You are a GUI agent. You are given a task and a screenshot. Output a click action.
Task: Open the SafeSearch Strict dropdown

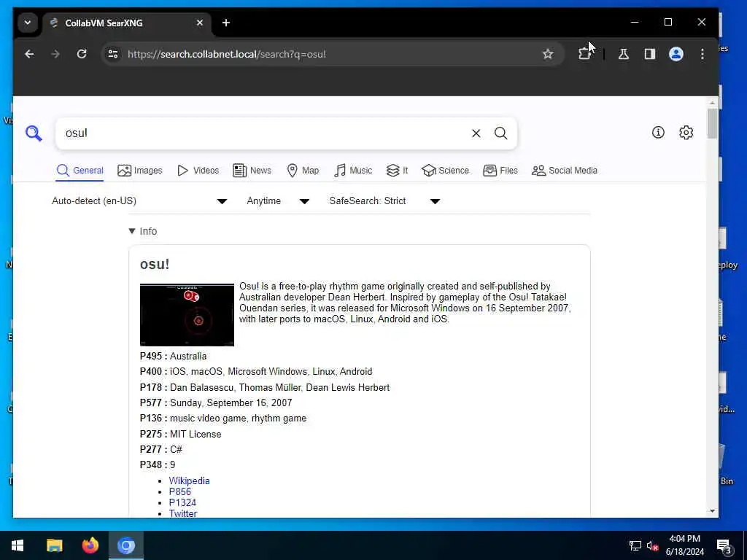[384, 201]
